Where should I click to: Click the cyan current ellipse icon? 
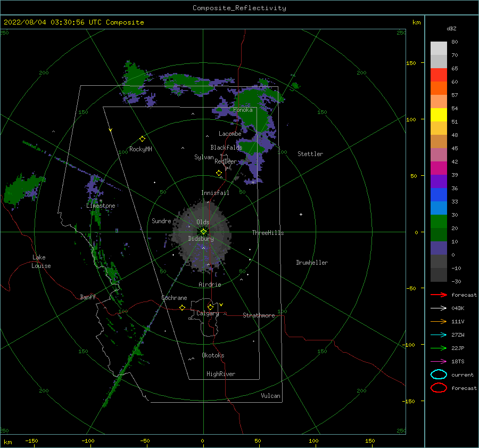[x=439, y=374]
